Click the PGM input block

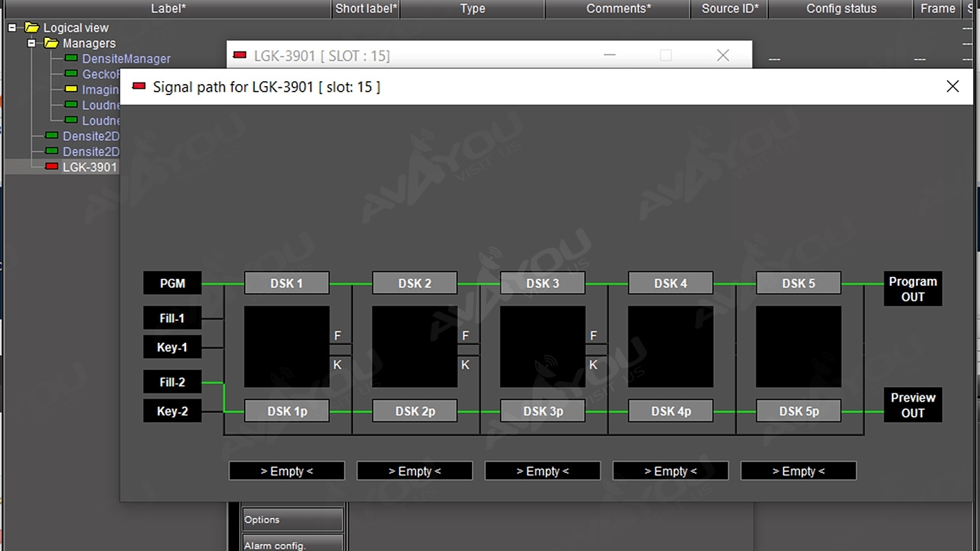tap(172, 283)
